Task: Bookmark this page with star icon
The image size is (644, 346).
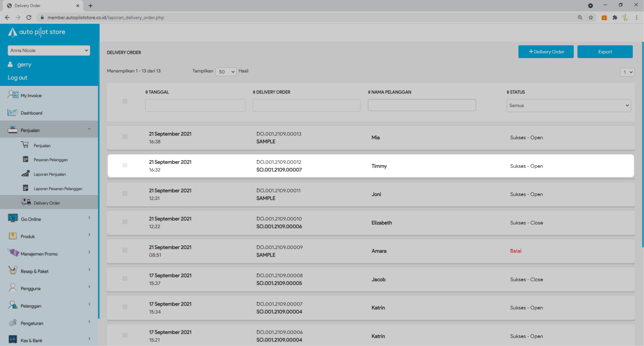Action: (x=591, y=18)
